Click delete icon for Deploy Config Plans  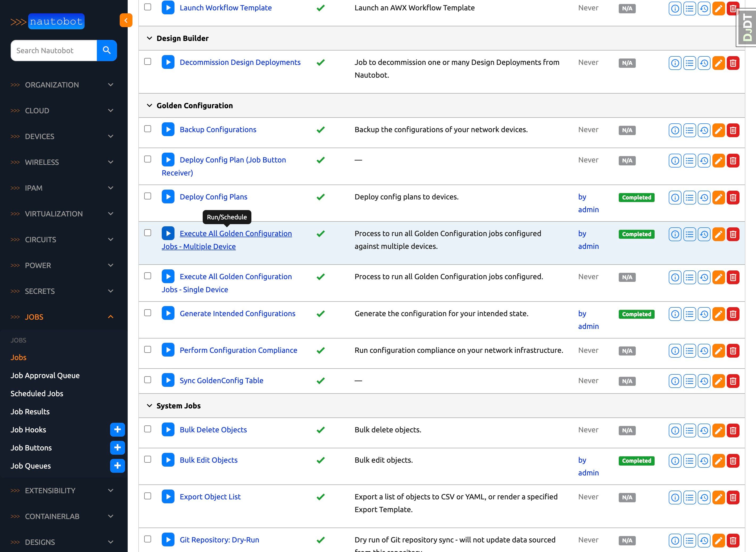733,198
